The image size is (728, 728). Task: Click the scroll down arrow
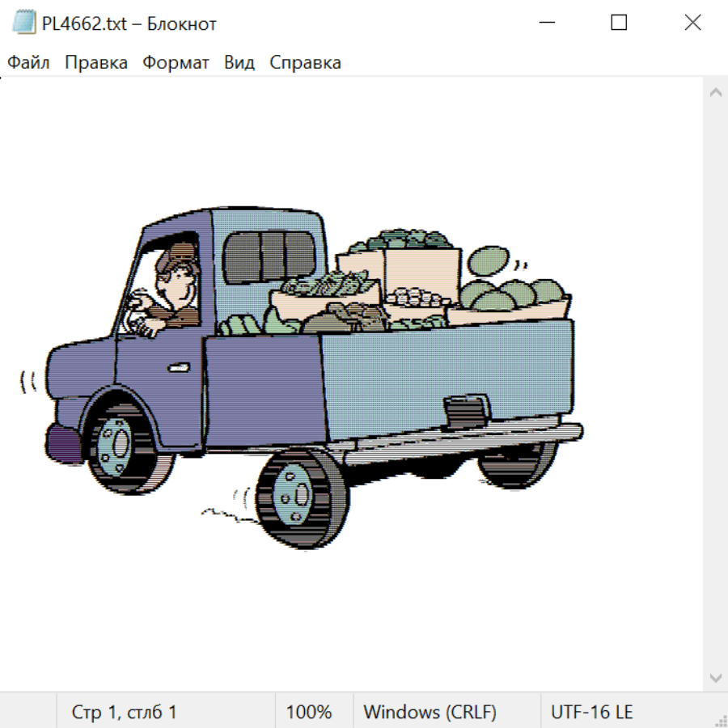[x=715, y=676]
